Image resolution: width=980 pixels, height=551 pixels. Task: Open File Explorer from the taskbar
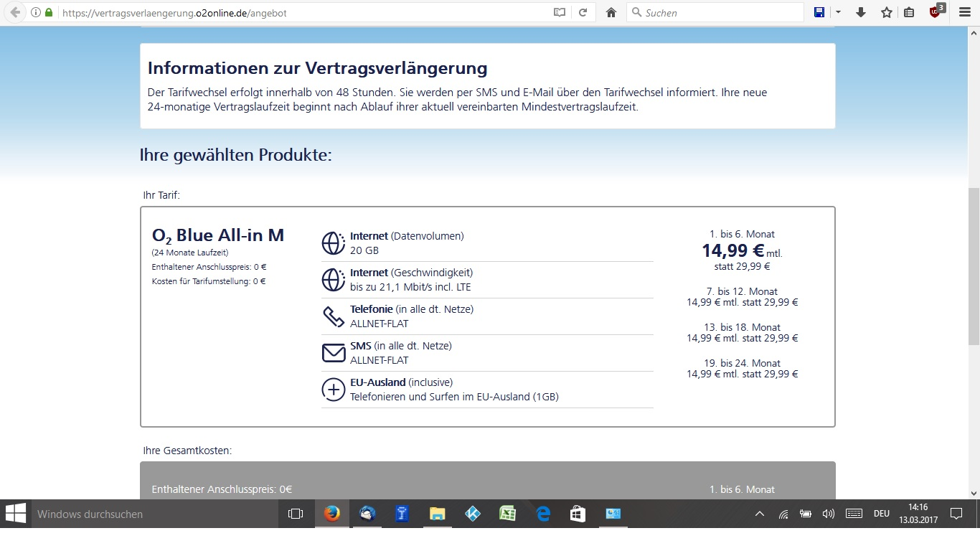(437, 514)
